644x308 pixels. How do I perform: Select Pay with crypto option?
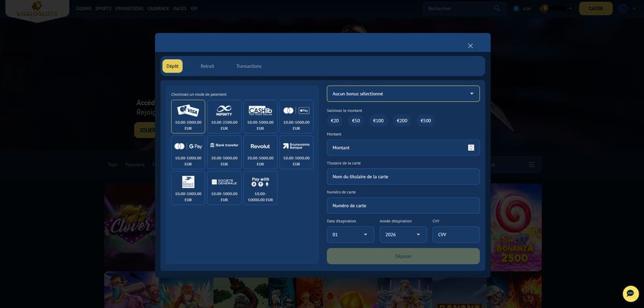tap(260, 188)
